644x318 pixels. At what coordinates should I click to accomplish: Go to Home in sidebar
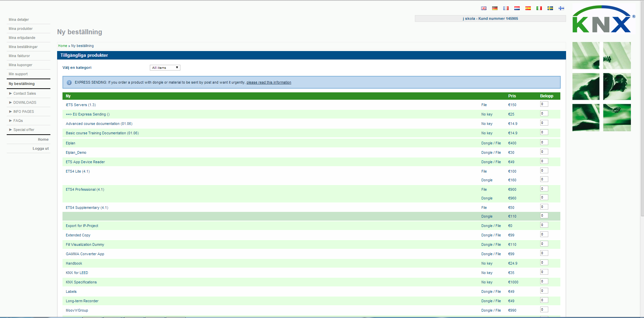point(43,140)
